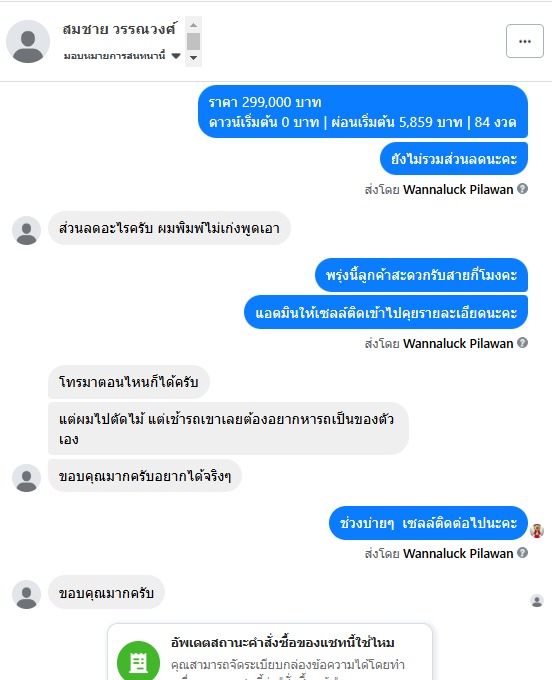Click the help icon beside first Wannaluck Pilawan
The image size is (552, 680).
(523, 189)
